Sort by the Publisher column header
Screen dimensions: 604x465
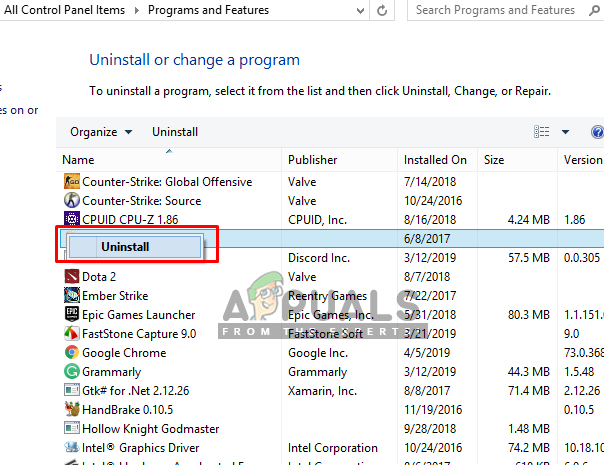tap(340, 159)
